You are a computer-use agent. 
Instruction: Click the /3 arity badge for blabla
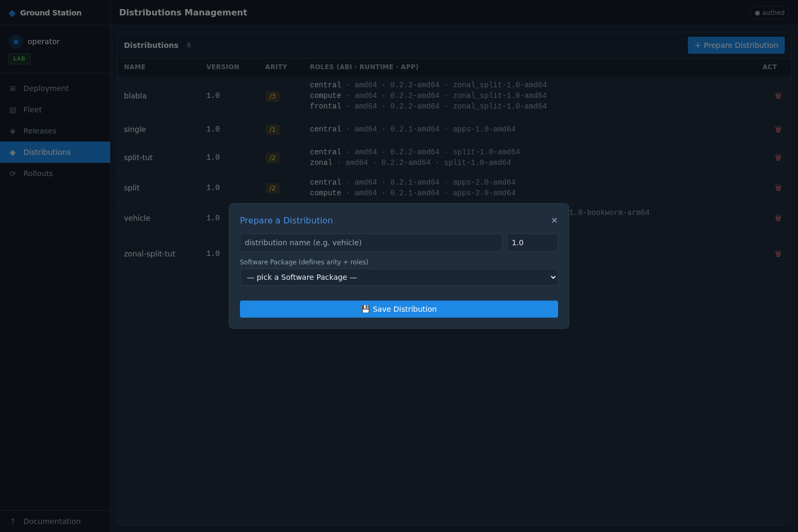[x=272, y=96]
